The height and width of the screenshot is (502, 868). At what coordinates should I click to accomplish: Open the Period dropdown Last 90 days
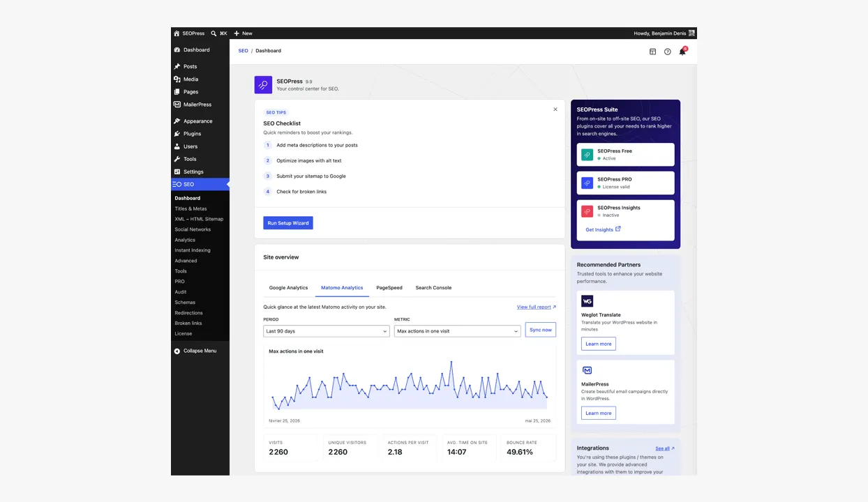coord(326,331)
